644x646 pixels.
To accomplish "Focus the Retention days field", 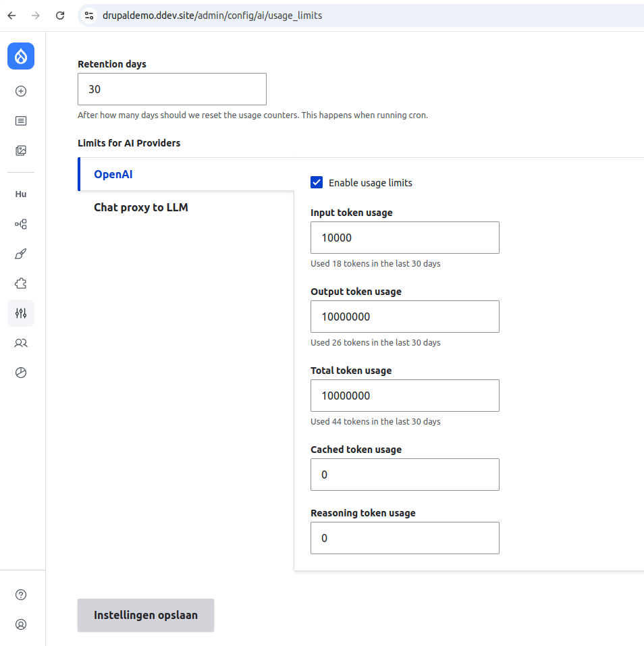I will click(x=172, y=89).
